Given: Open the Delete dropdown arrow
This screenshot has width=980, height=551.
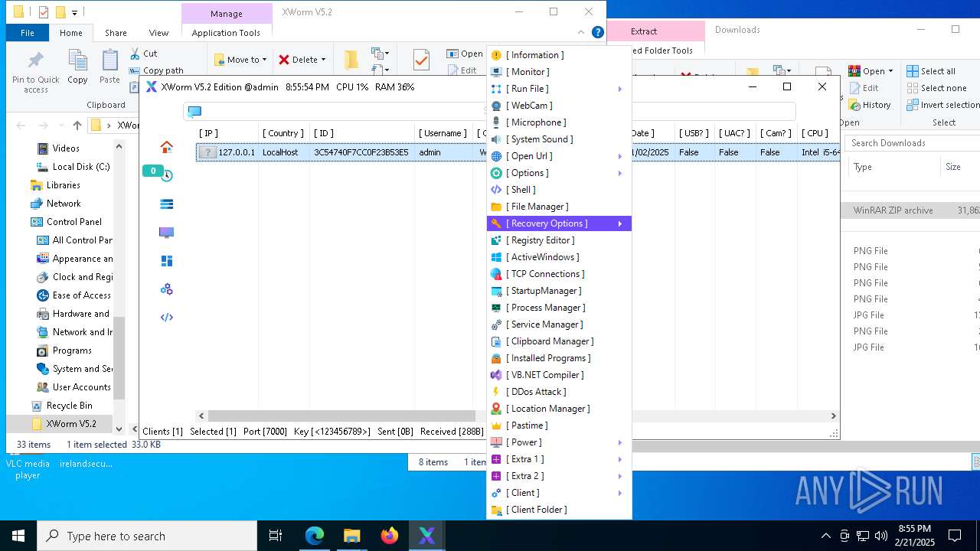Looking at the screenshot, I should (x=323, y=60).
